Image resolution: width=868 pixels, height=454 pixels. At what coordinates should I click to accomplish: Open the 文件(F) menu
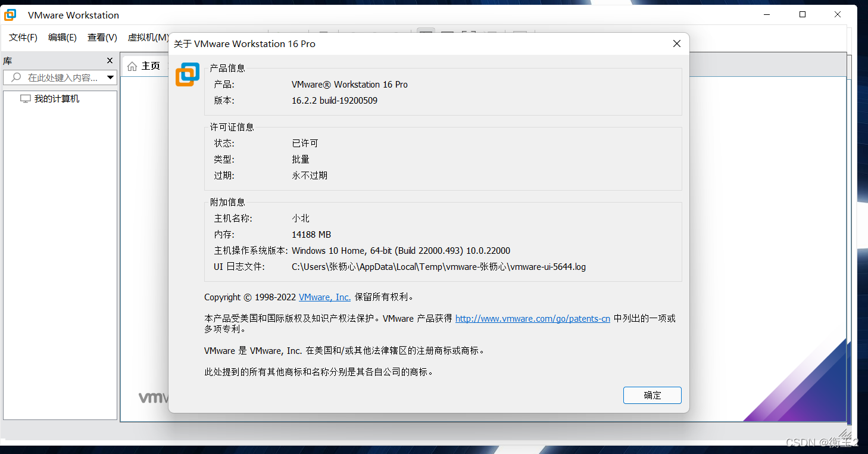click(x=23, y=38)
